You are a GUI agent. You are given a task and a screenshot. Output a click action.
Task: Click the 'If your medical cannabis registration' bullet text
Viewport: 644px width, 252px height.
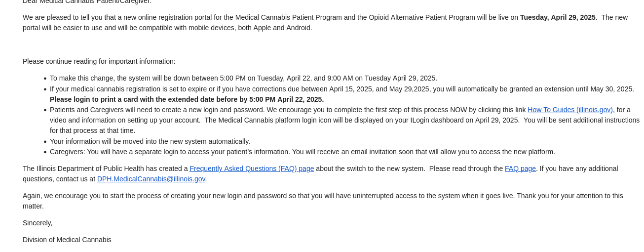point(342,94)
